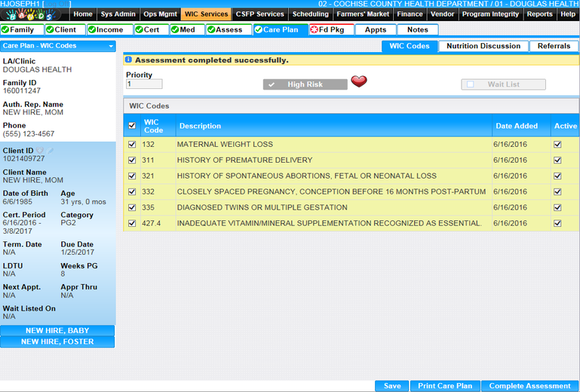580x392 pixels.
Task: Click into the Priority input field
Action: point(144,84)
